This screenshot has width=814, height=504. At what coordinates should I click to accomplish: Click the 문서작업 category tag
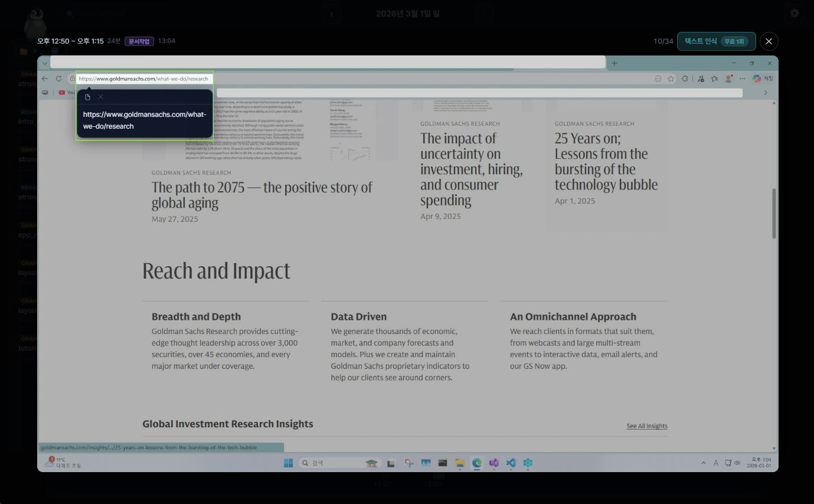coord(139,41)
